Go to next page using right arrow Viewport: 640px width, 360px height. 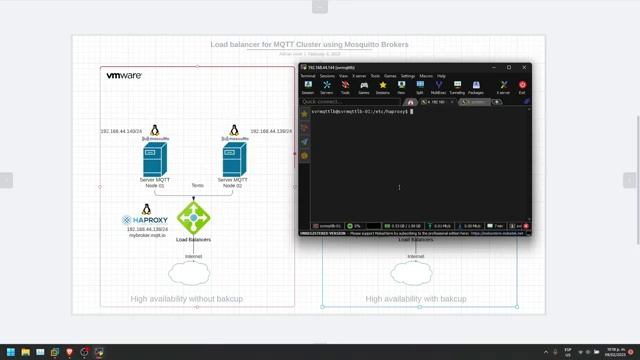pos(629,180)
